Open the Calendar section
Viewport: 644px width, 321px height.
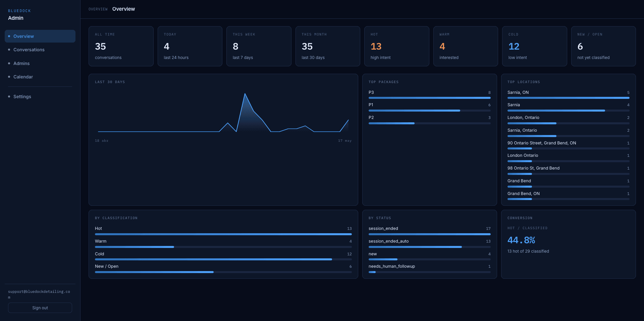(x=40, y=77)
